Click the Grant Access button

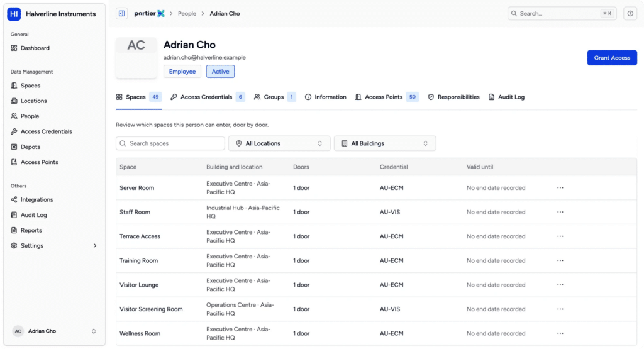(612, 58)
